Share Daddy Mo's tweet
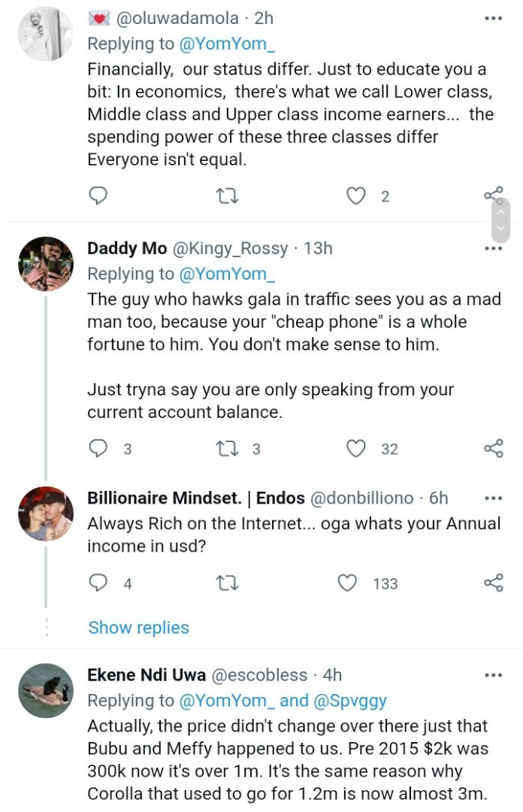 point(493,449)
